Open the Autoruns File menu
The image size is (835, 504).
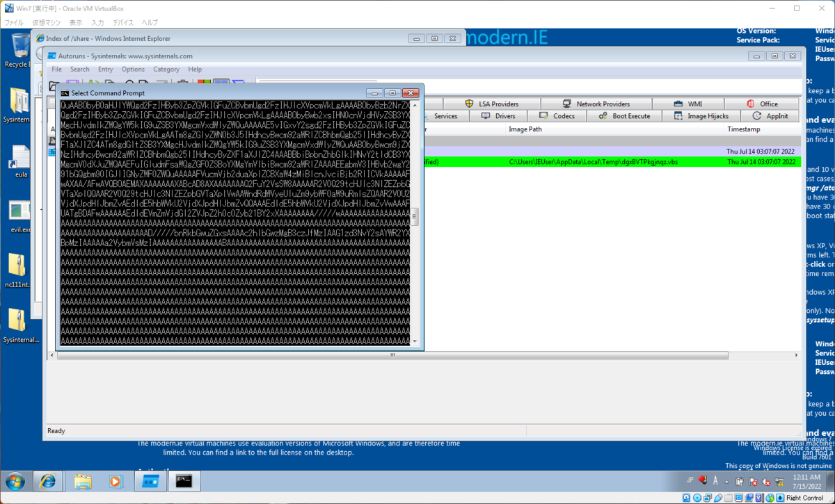[x=56, y=70]
